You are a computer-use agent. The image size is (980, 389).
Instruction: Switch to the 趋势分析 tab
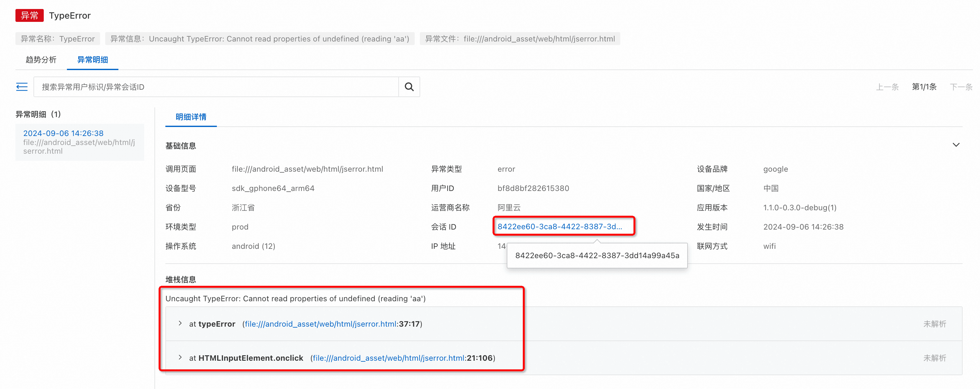click(41, 60)
